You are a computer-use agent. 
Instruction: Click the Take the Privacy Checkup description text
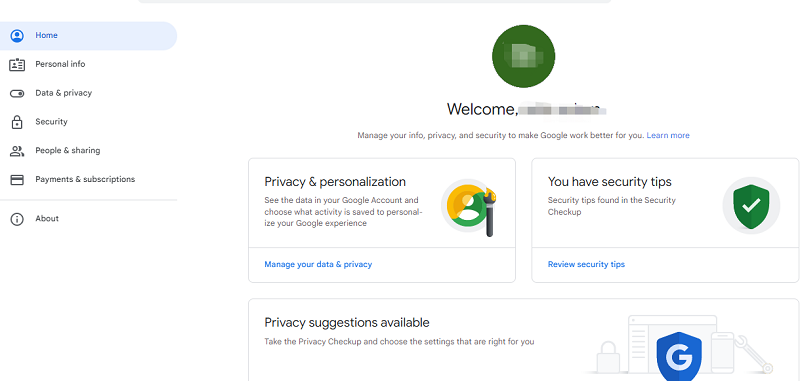tap(399, 342)
